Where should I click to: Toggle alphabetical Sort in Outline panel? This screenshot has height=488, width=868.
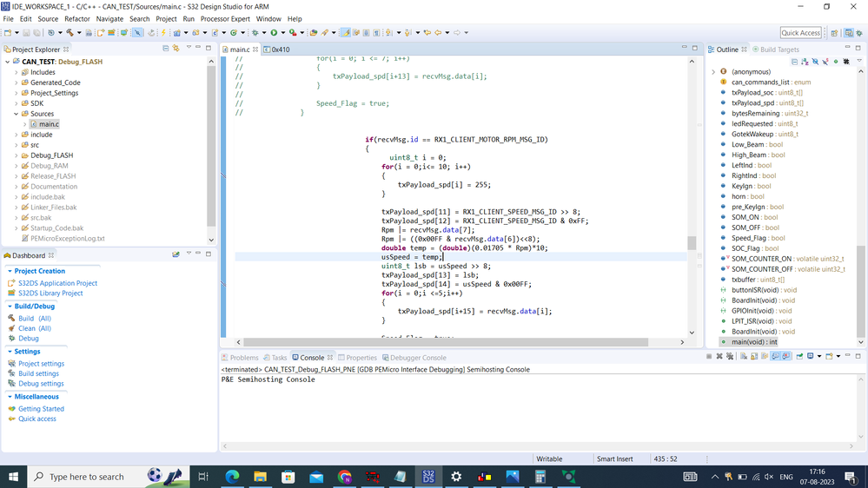point(805,62)
